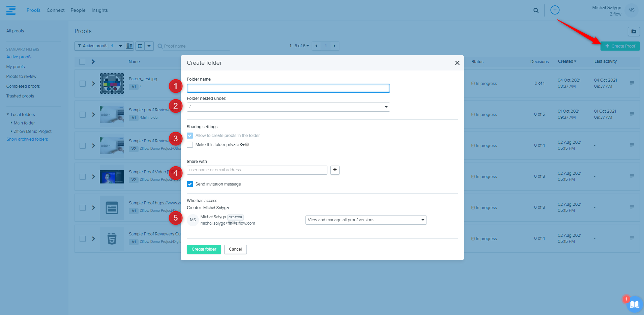Image resolution: width=644 pixels, height=315 pixels.
Task: Click the search magnifier icon in header
Action: click(536, 10)
